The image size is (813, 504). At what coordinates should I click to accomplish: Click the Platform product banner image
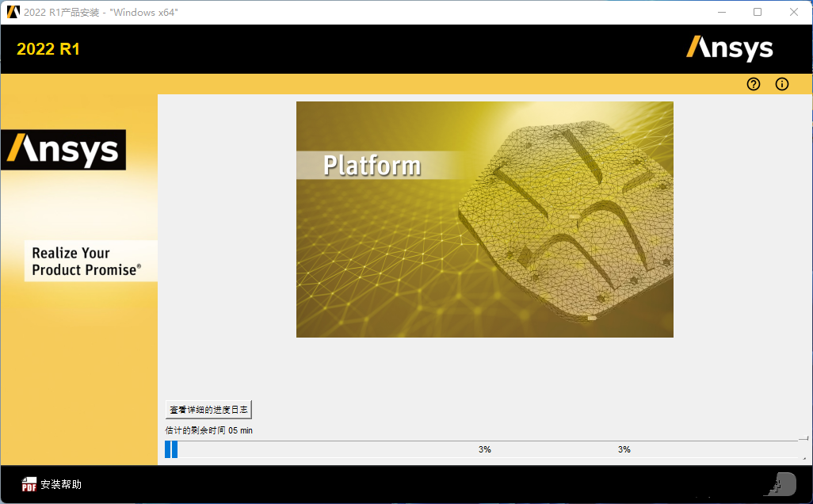coord(485,220)
